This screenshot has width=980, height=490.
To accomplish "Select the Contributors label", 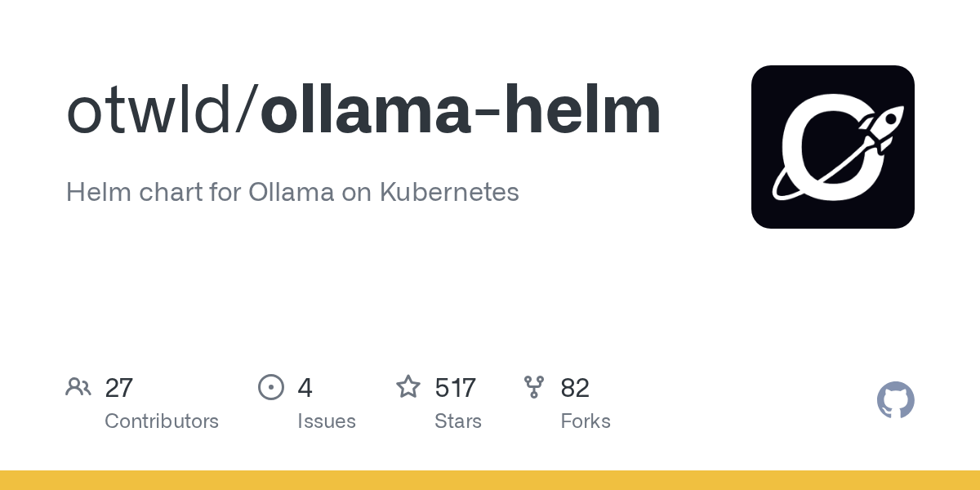I will point(162,421).
